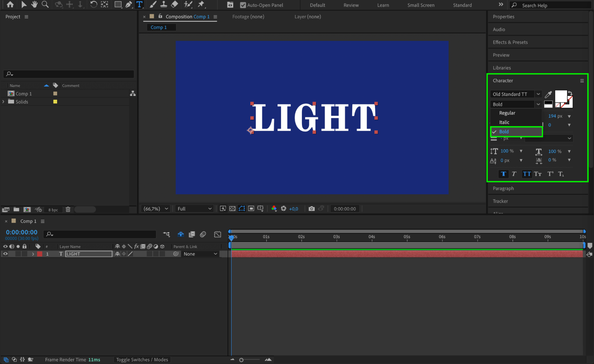Hide the LIGHT layer eye toggle
Screen dimensions: 594x364
[x=5, y=254]
